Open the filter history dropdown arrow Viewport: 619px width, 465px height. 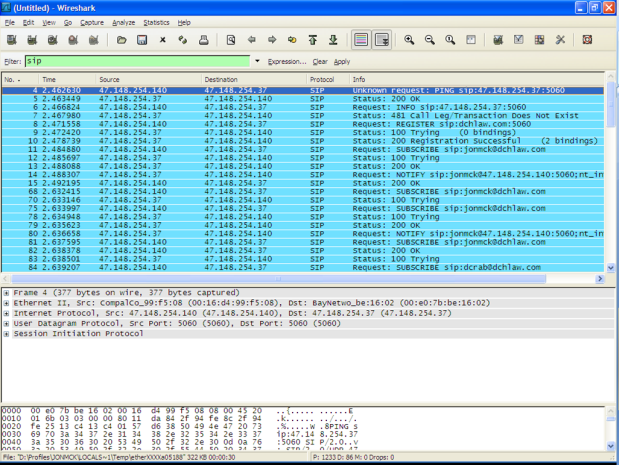click(257, 61)
